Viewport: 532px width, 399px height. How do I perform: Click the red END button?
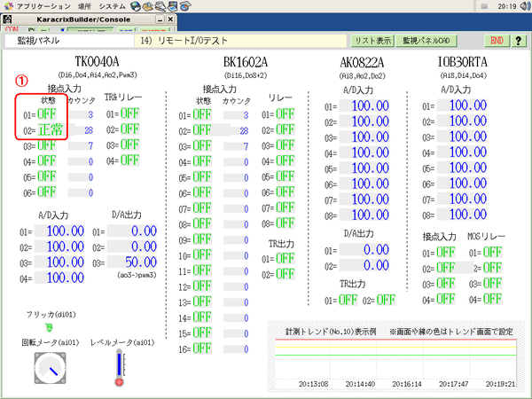point(497,41)
